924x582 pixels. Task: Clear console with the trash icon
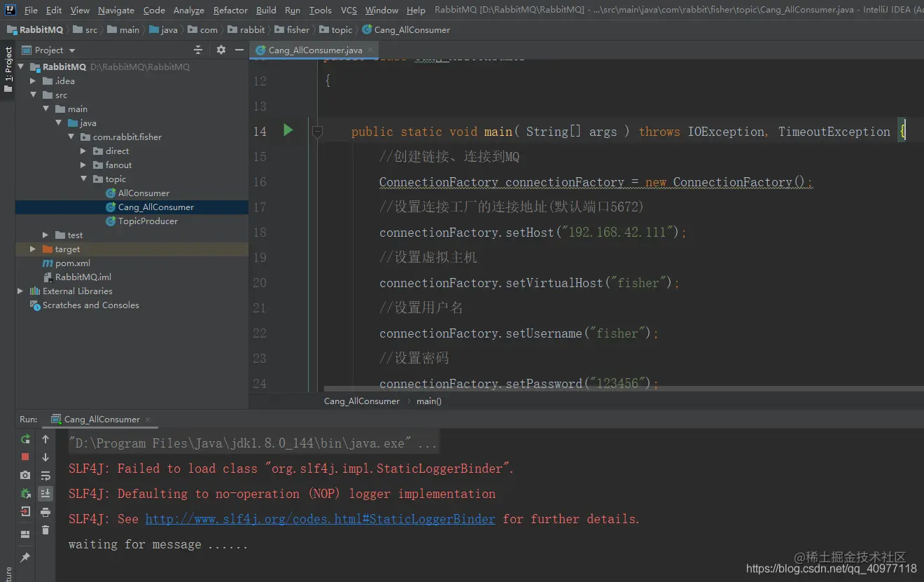[x=45, y=530]
